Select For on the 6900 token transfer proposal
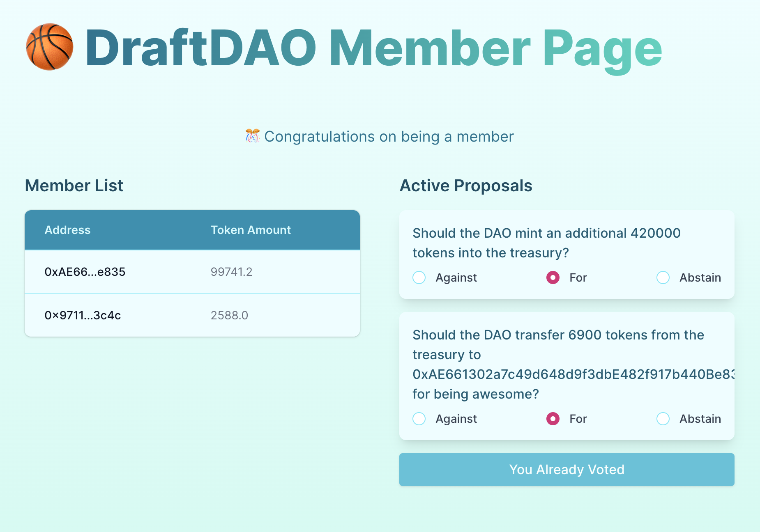 (x=553, y=419)
